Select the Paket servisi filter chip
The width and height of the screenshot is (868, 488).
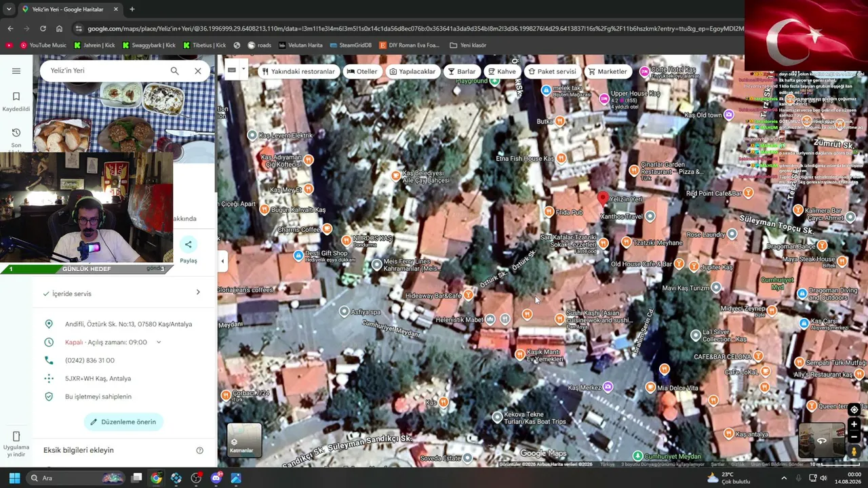click(x=552, y=71)
